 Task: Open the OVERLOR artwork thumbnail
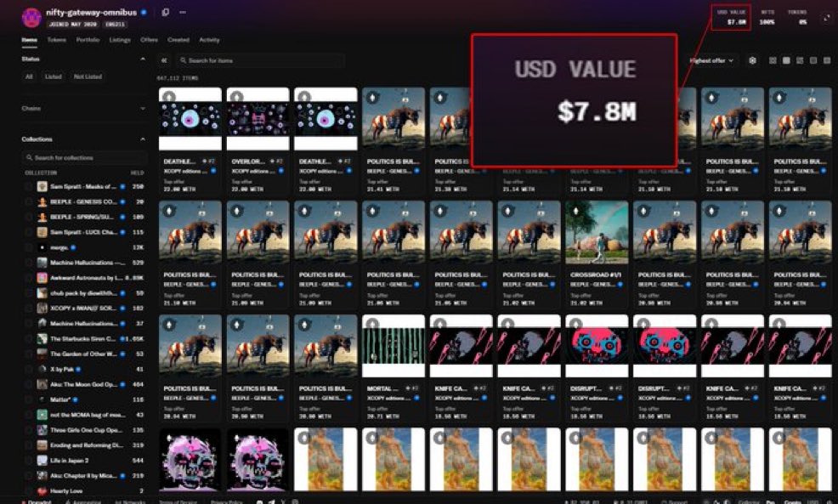tap(258, 119)
